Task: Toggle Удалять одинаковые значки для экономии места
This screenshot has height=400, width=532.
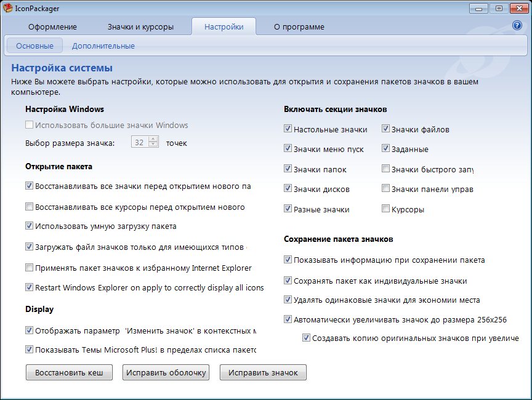Action: (288, 300)
